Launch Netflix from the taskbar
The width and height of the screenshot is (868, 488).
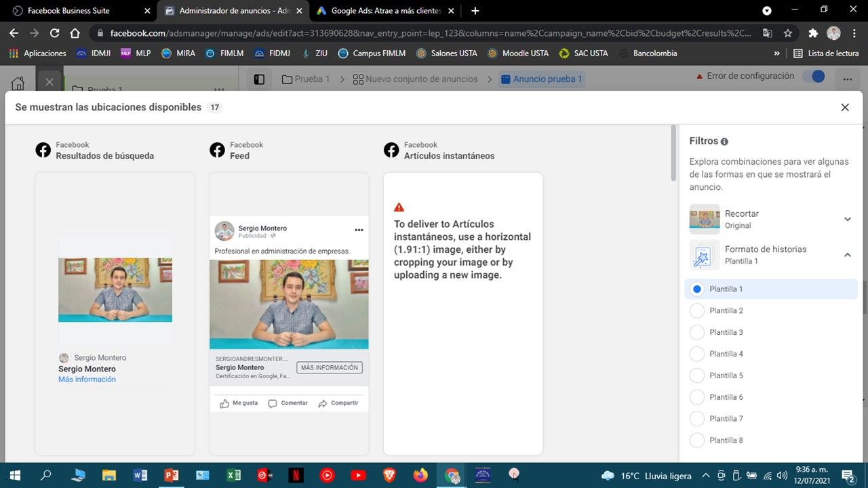click(295, 475)
